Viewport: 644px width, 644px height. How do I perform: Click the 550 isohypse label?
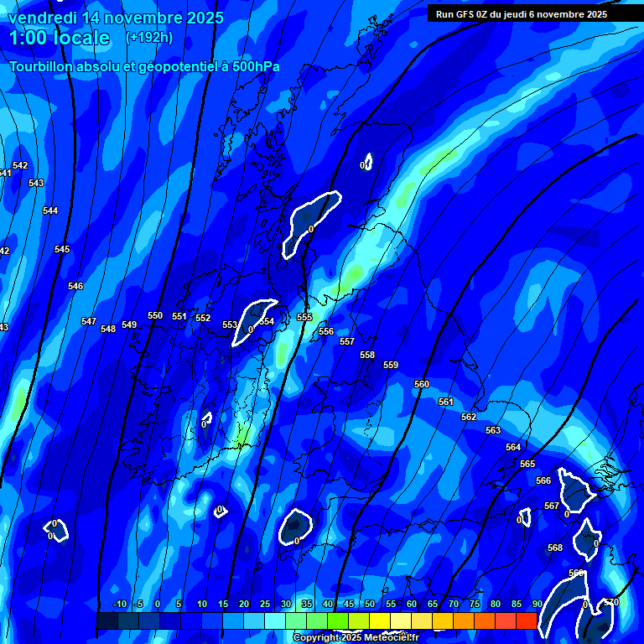tap(155, 316)
